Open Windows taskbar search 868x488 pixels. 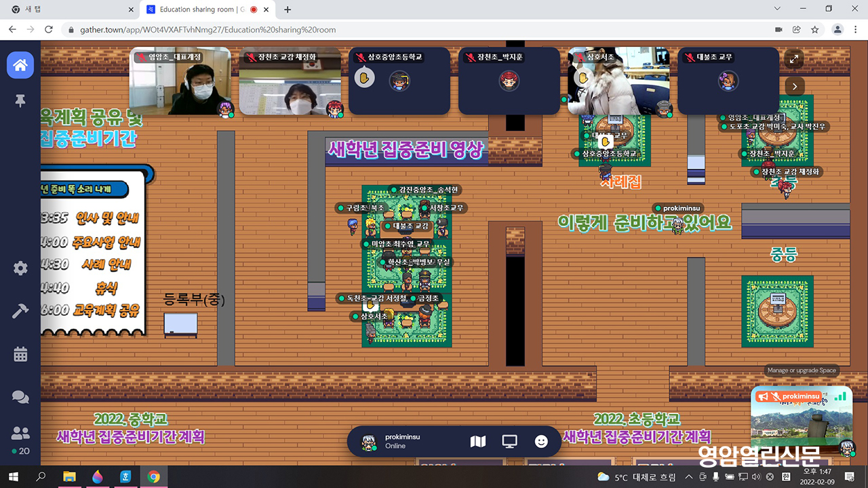41,477
